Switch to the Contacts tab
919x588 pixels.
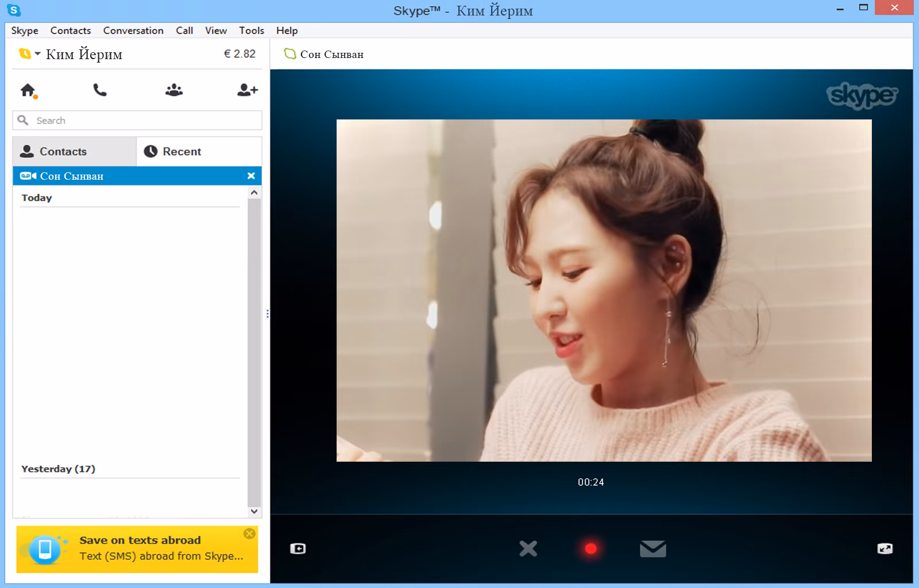point(74,152)
